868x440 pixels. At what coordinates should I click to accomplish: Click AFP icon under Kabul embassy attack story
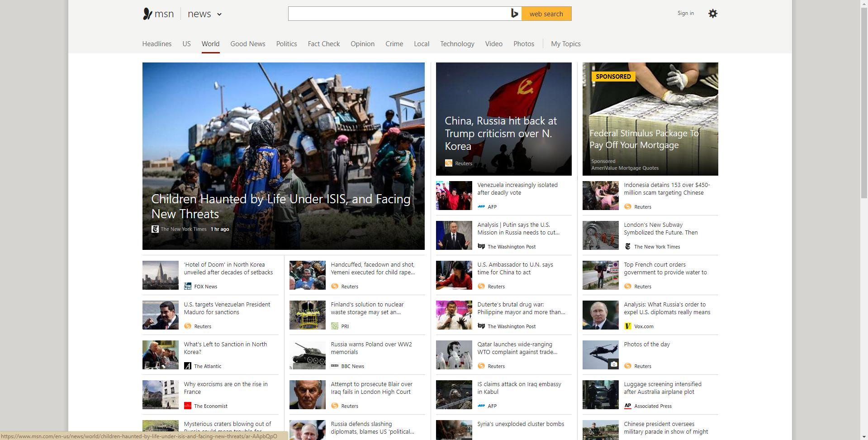tap(481, 406)
